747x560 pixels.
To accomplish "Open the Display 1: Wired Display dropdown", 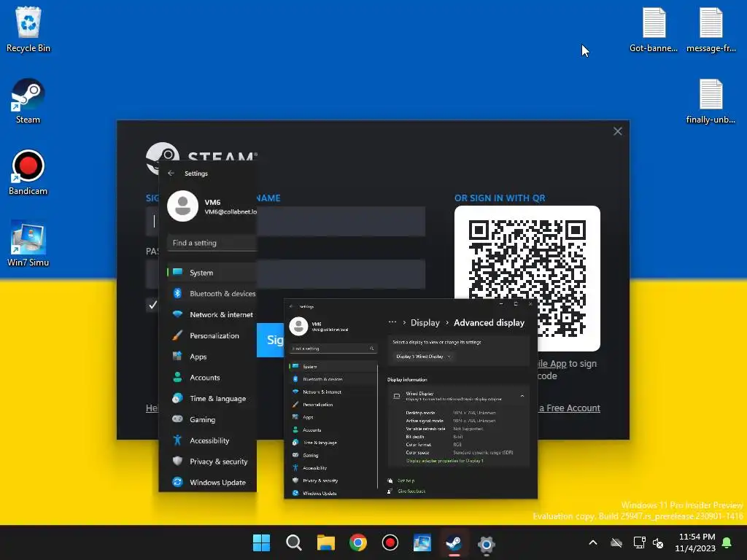I will [423, 356].
